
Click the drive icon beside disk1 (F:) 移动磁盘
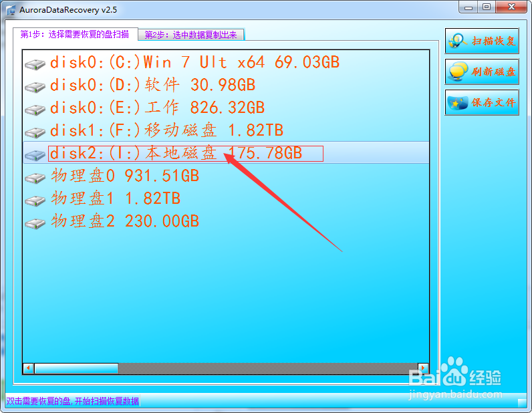(35, 132)
